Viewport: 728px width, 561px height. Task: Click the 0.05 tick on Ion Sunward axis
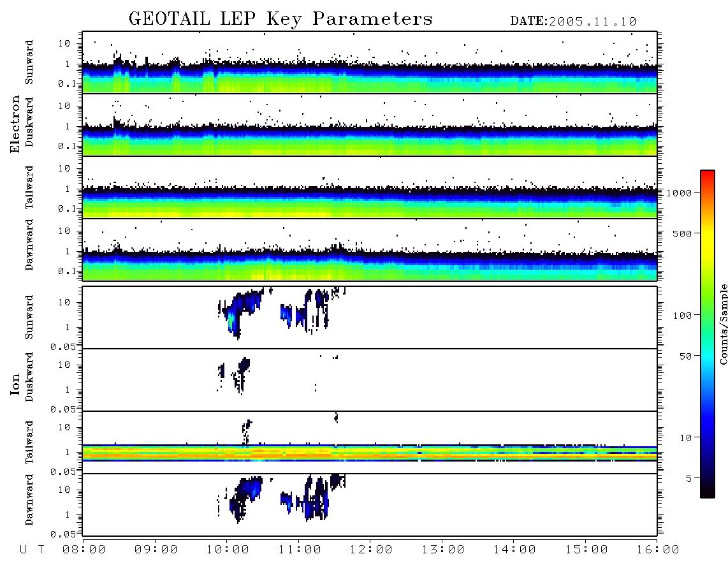click(62, 347)
